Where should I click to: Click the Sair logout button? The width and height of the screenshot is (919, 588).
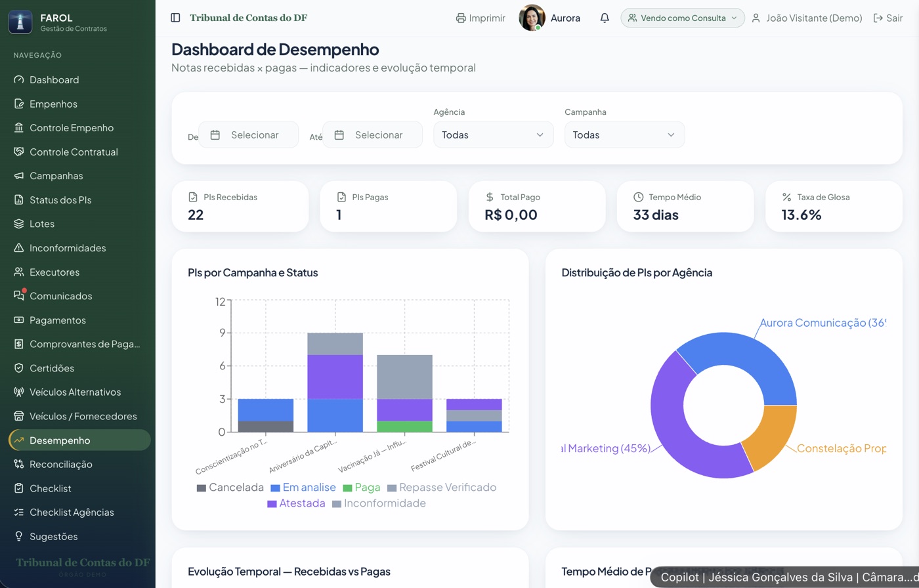[887, 18]
